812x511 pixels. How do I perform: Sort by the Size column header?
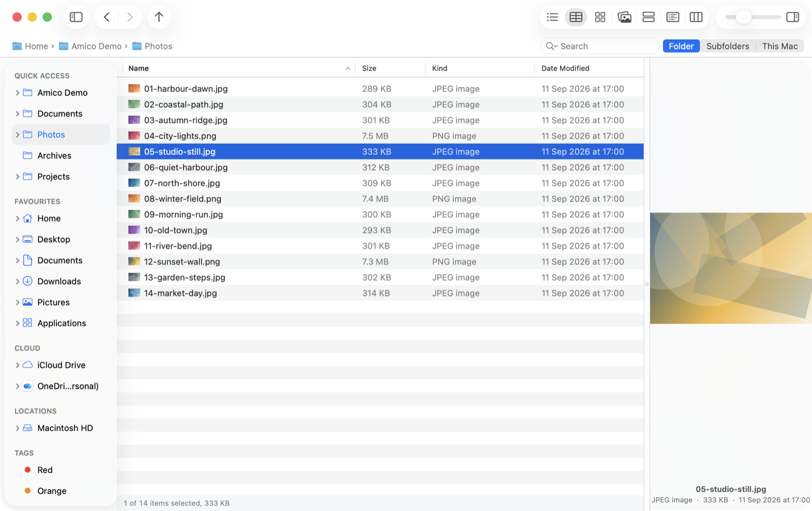coord(390,69)
